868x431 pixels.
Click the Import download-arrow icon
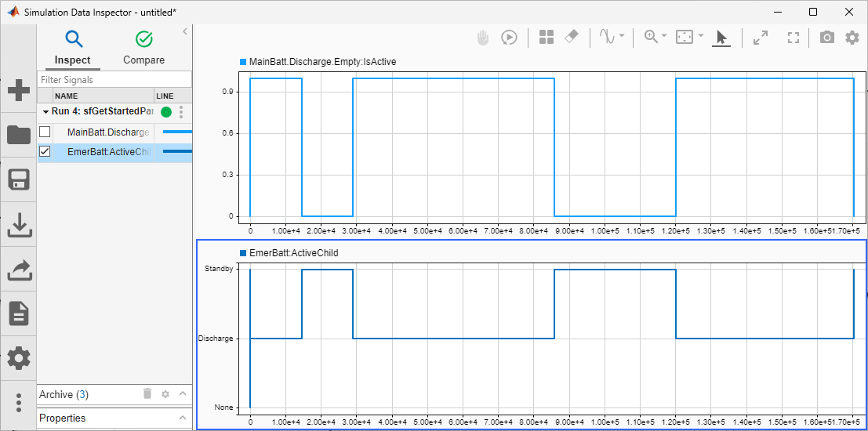coord(18,225)
